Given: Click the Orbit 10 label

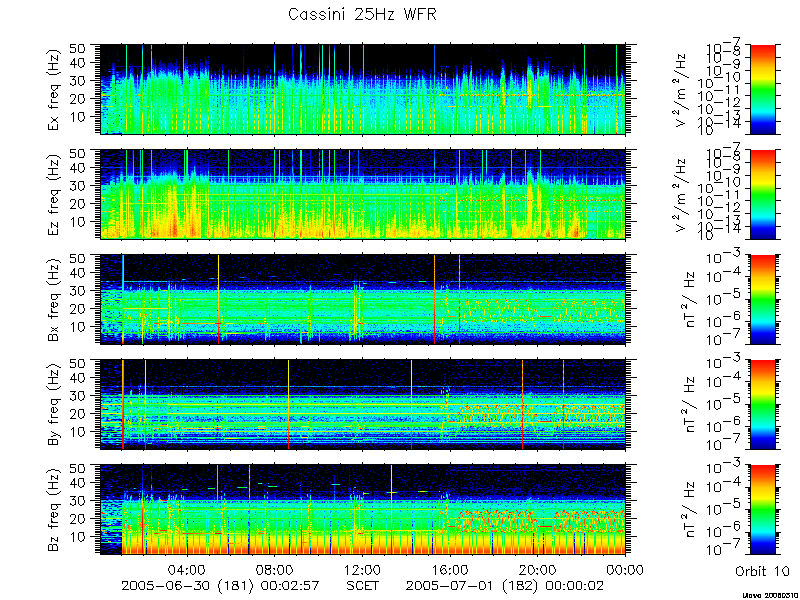Looking at the screenshot, I should (762, 571).
